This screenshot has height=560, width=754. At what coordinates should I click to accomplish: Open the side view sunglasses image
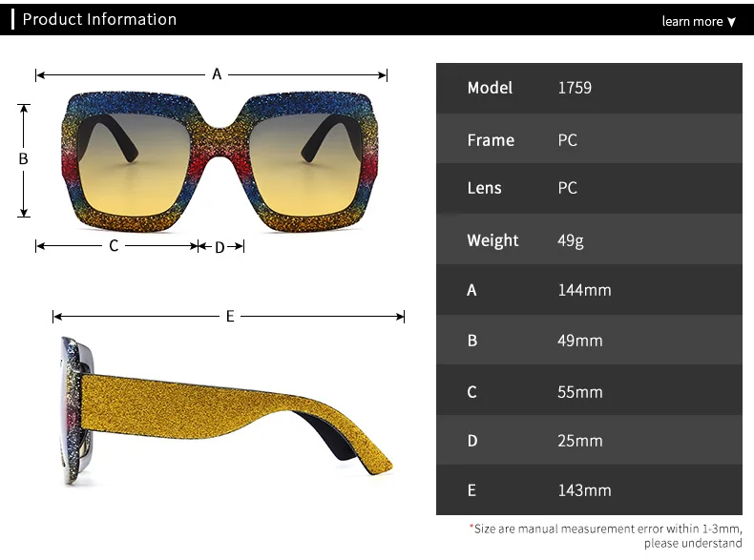pos(226,411)
